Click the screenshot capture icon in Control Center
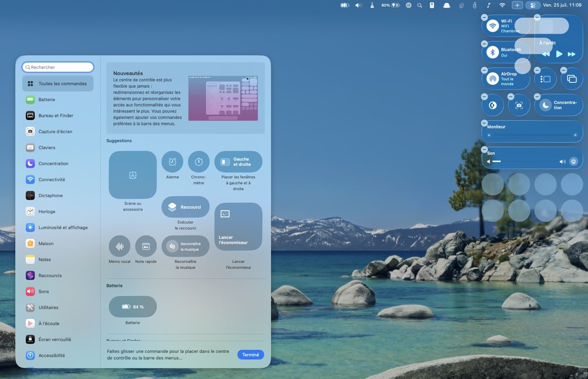This screenshot has width=588, height=379. click(x=519, y=105)
